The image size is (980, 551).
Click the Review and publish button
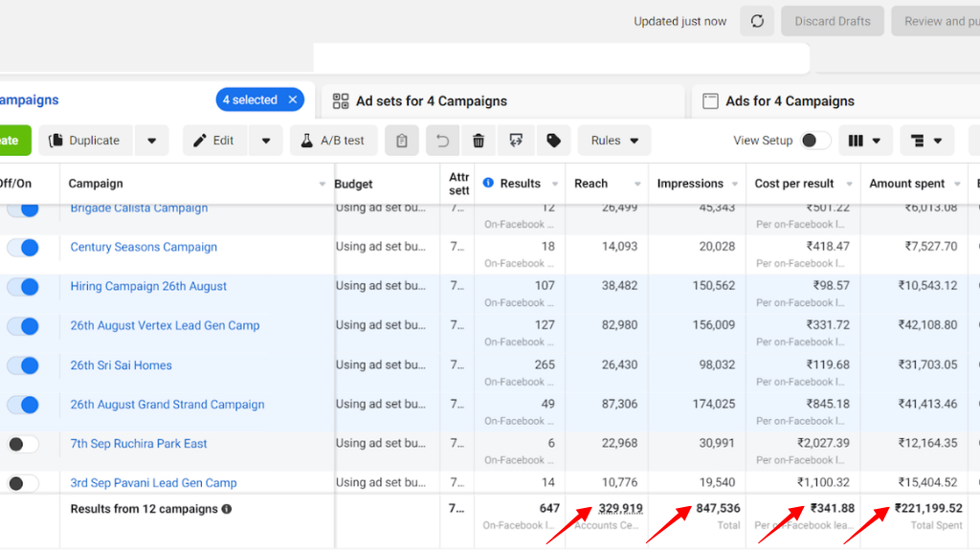pos(936,21)
